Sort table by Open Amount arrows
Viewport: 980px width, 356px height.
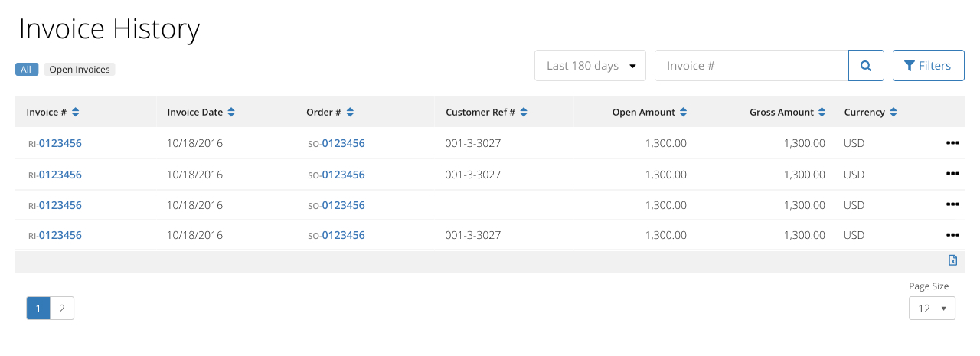point(683,112)
